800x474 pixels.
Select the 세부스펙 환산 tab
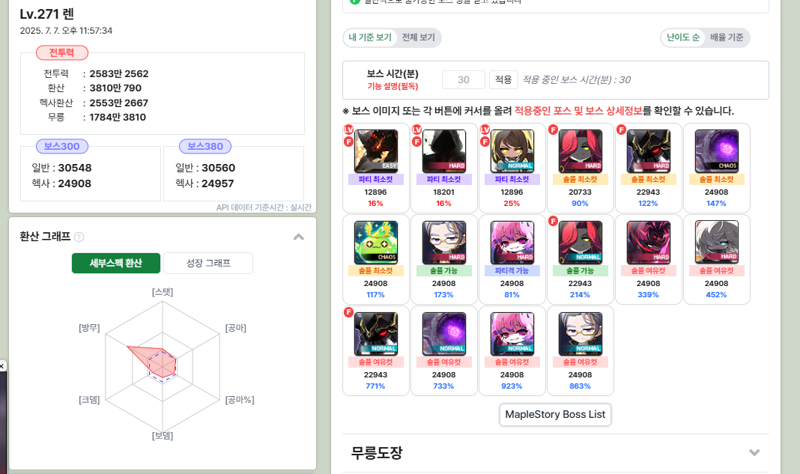pyautogui.click(x=116, y=263)
